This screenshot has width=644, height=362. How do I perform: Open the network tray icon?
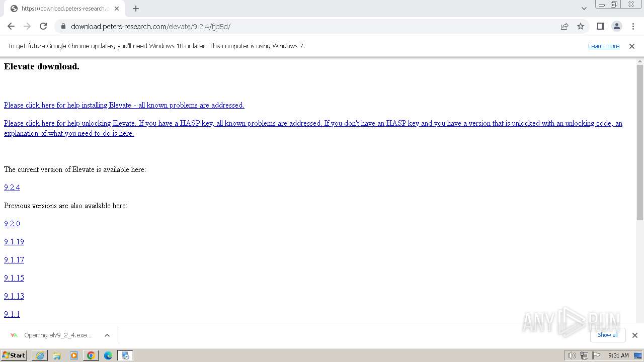pyautogui.click(x=584, y=355)
